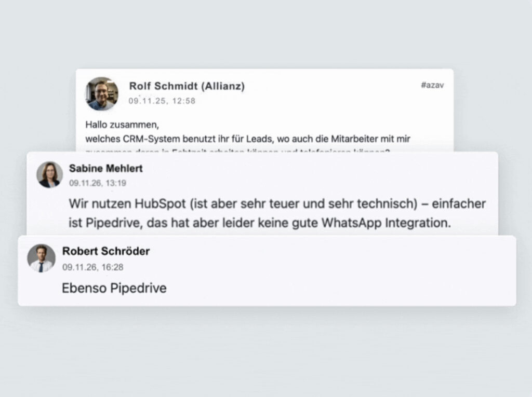Click the "Hallo zusammen" greeting line

tap(121, 125)
